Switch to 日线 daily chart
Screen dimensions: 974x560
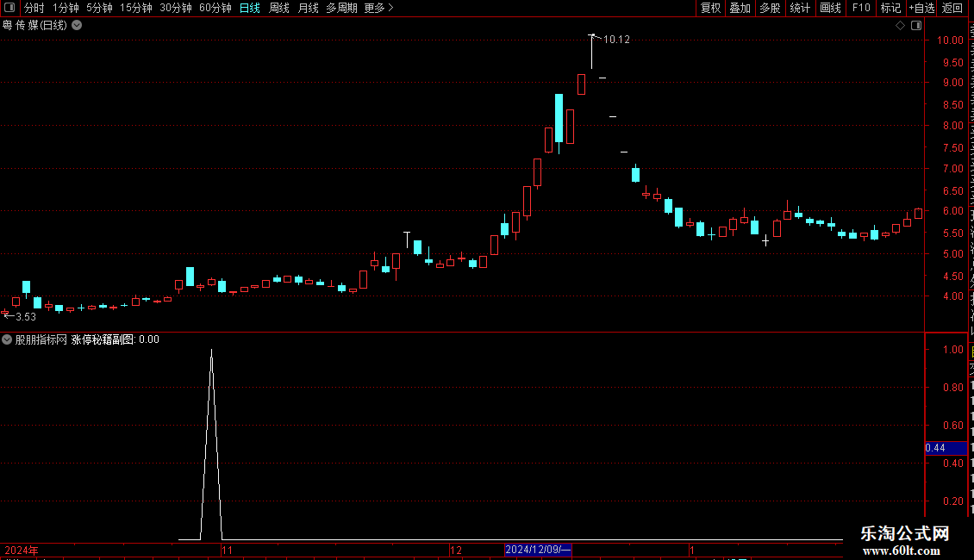250,8
